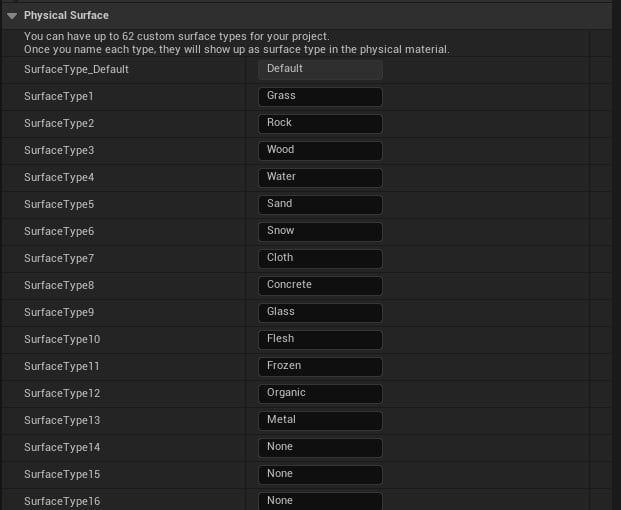This screenshot has height=510, width=621.
Task: Edit the Frozen surface name field
Action: coord(320,366)
